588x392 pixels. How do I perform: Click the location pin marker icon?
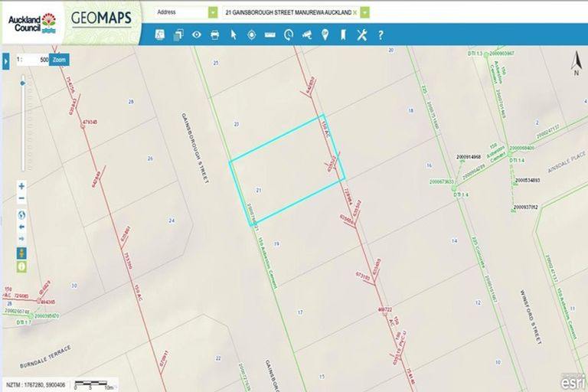325,34
